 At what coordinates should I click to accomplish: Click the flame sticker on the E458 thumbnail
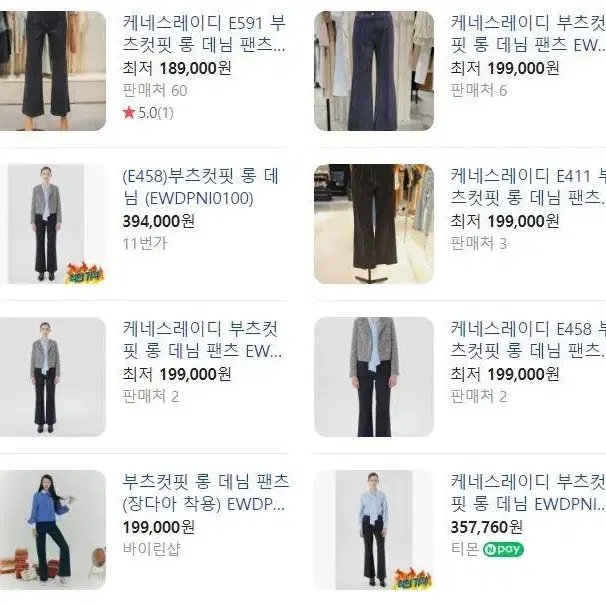coord(85,273)
